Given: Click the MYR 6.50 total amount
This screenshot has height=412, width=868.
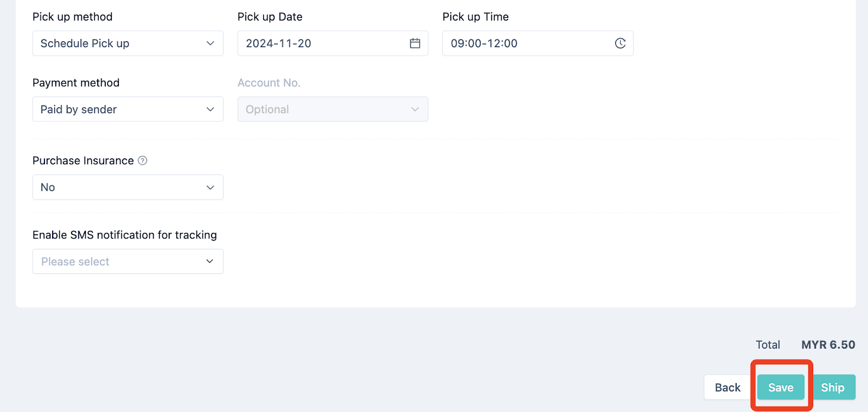Looking at the screenshot, I should 828,345.
